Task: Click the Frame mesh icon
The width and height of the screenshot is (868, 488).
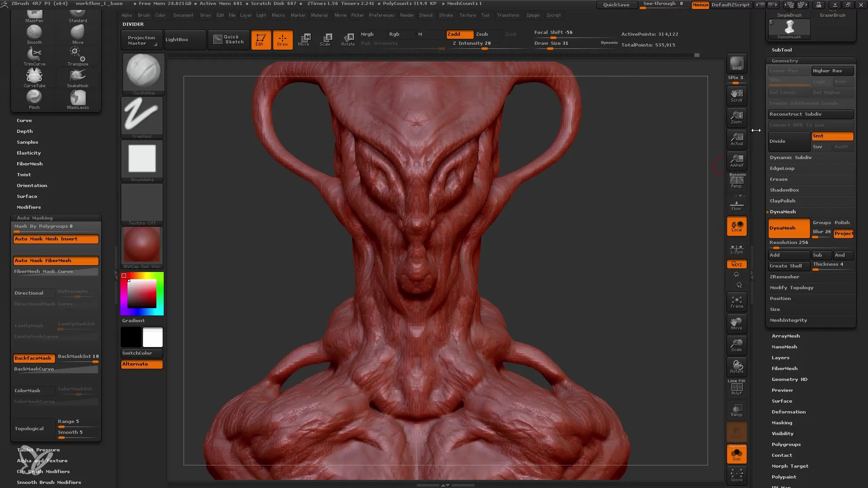Action: [736, 301]
